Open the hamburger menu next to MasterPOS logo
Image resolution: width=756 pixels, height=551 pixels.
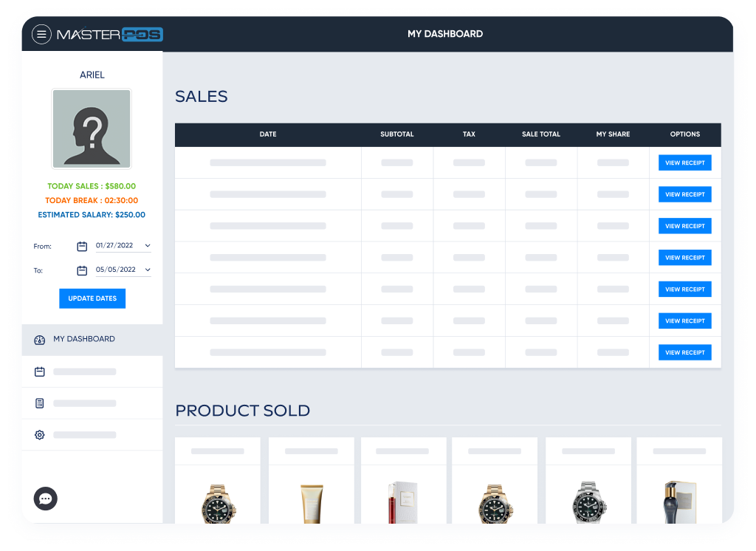[x=41, y=34]
